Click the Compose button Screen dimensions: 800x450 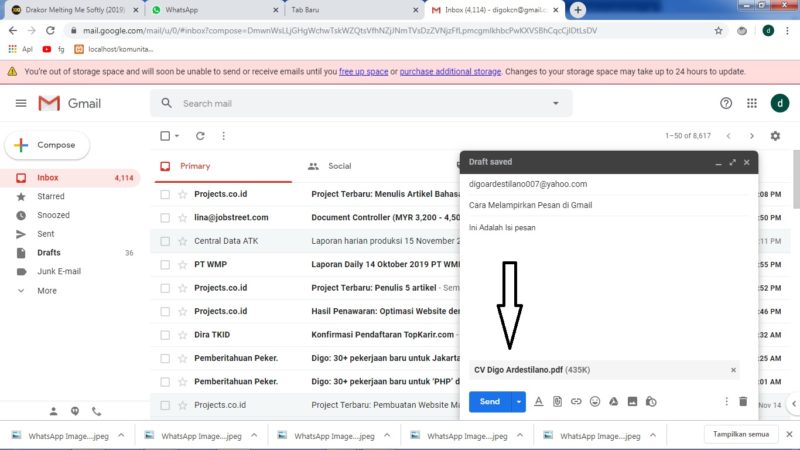click(47, 145)
